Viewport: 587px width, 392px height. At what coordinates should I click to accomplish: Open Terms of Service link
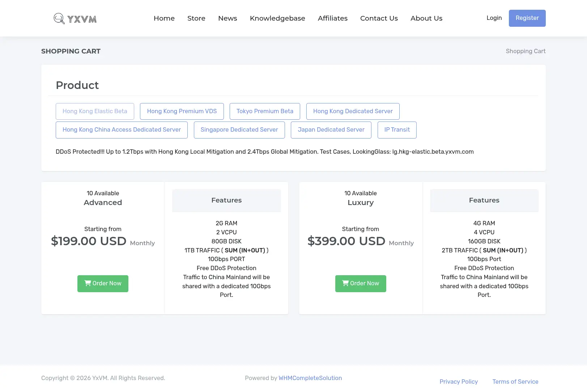pos(515,382)
